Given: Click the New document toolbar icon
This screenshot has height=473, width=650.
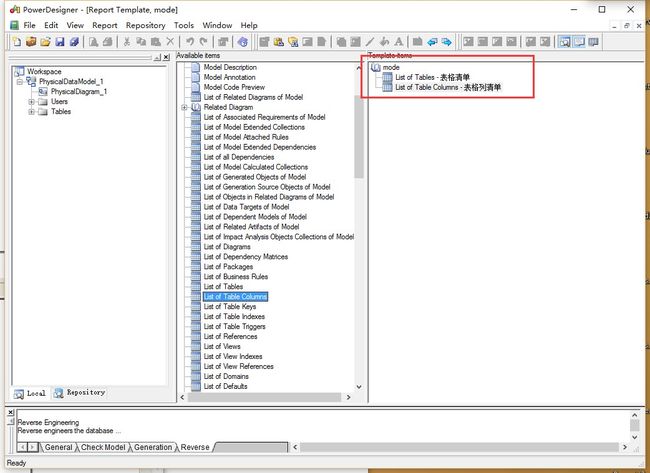Looking at the screenshot, I should [17, 42].
